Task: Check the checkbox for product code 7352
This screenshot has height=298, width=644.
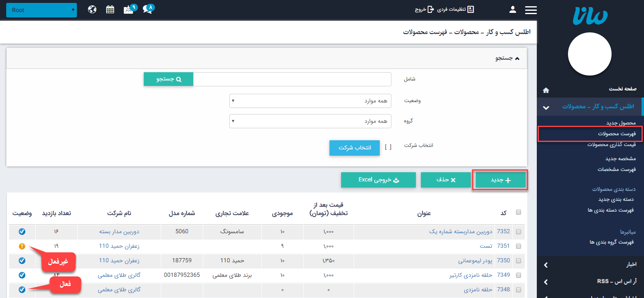Action: 518,232
